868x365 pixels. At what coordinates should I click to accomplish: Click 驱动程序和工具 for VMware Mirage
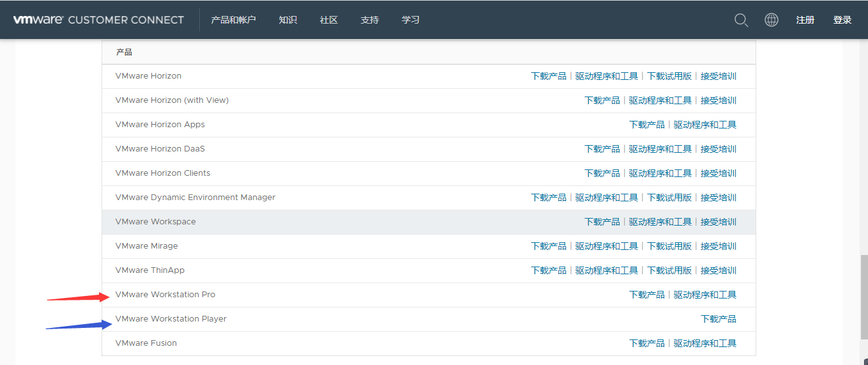click(x=607, y=246)
